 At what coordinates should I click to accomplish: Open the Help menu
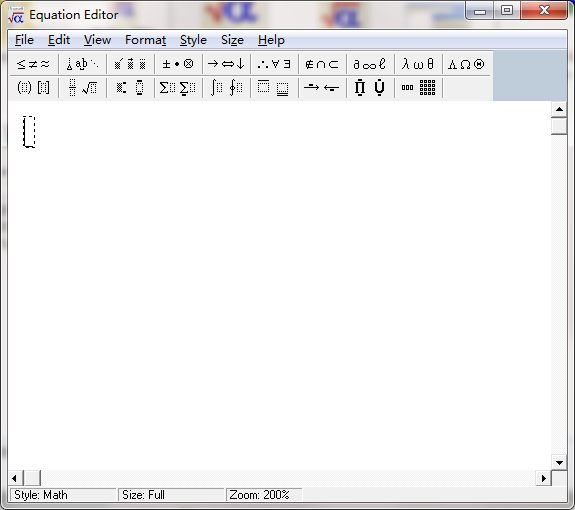coord(271,40)
